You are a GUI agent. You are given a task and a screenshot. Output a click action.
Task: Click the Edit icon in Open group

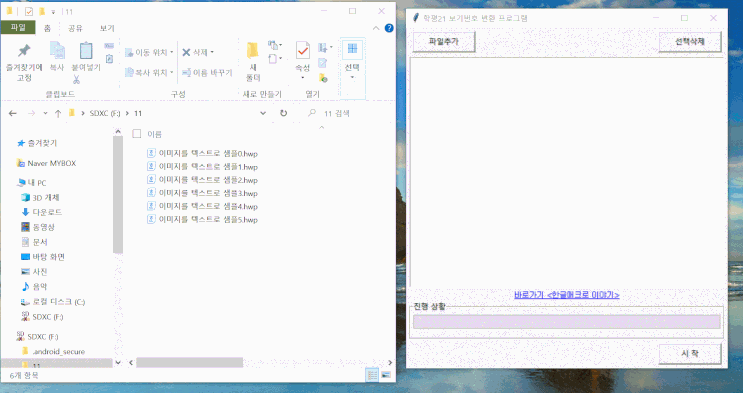point(323,63)
